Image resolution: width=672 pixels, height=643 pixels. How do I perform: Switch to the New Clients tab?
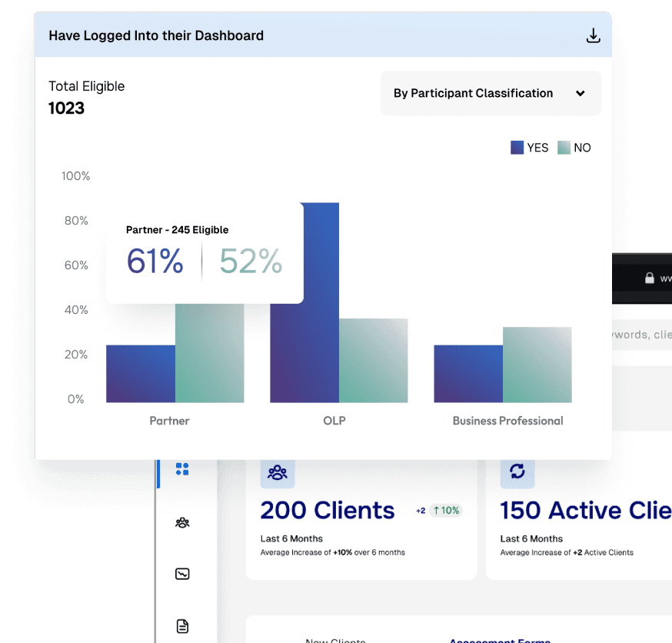coord(335,639)
